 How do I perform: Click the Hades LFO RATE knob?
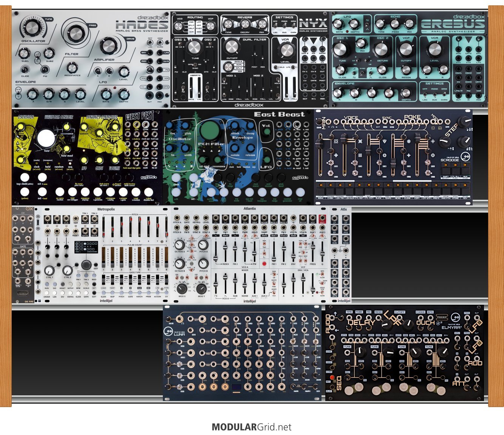(x=107, y=93)
